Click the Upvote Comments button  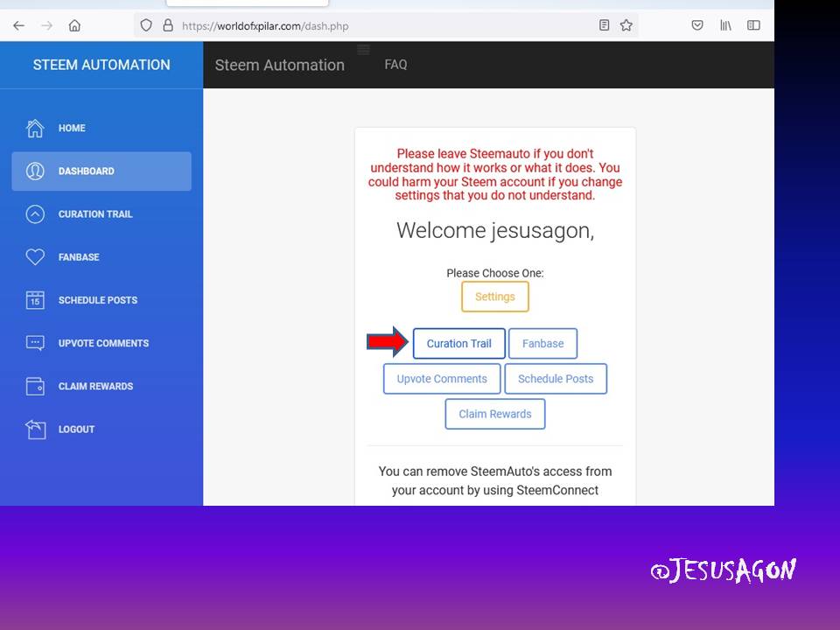coord(442,379)
